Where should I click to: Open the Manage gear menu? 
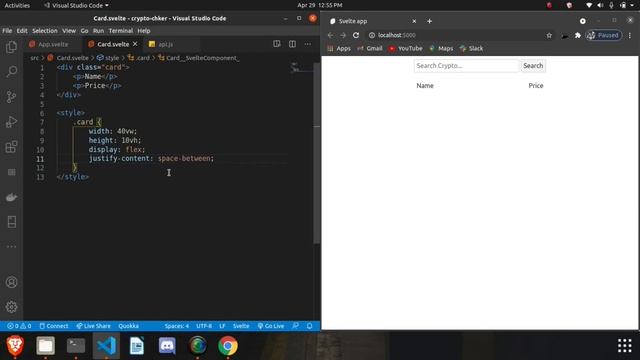11,307
